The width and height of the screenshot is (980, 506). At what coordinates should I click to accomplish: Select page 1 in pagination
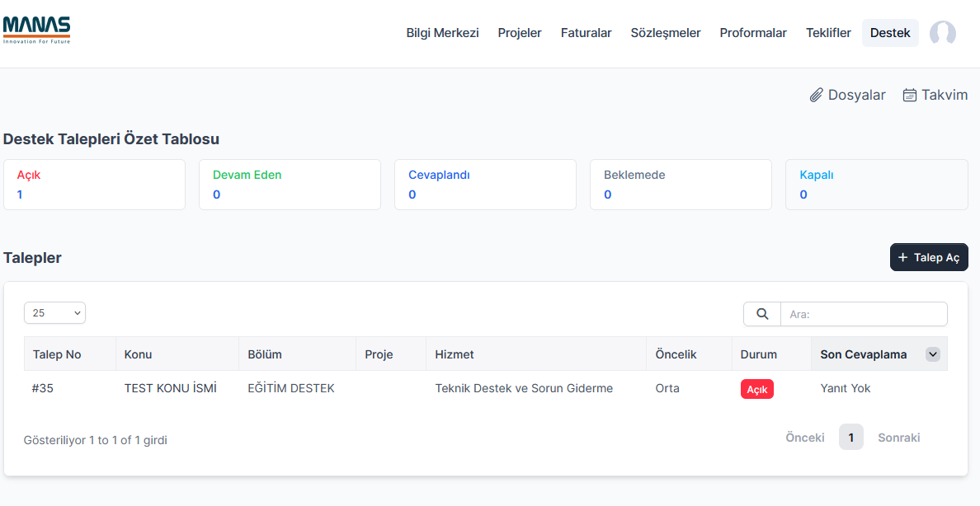(x=851, y=437)
